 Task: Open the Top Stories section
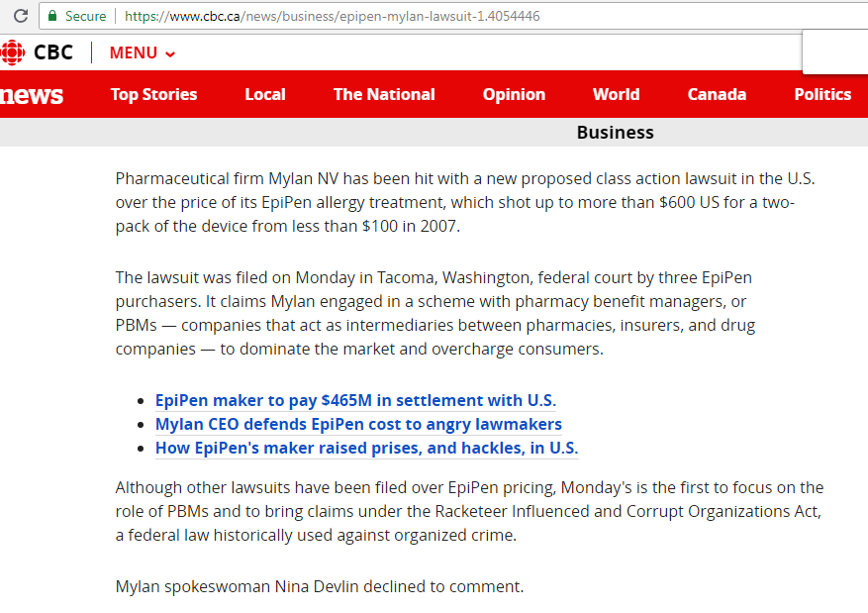(x=153, y=94)
